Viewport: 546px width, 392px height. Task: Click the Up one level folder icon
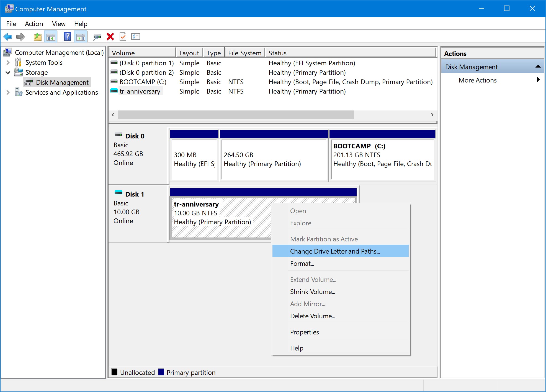[x=38, y=37]
